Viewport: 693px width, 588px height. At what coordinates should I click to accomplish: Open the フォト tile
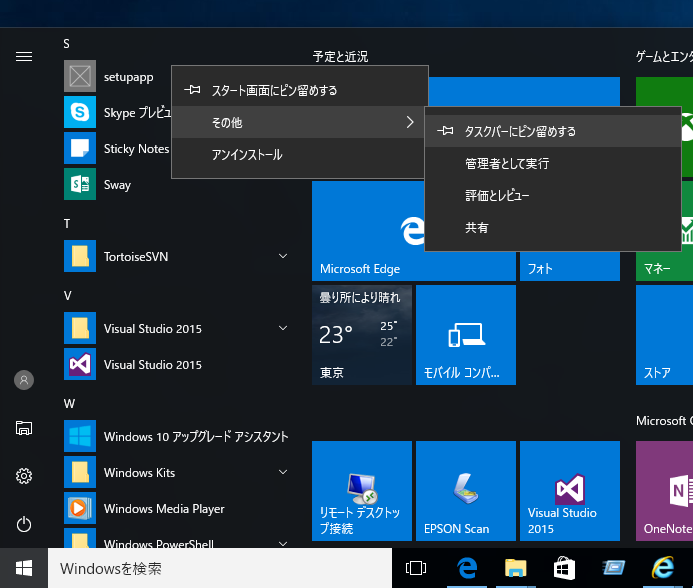(x=570, y=267)
